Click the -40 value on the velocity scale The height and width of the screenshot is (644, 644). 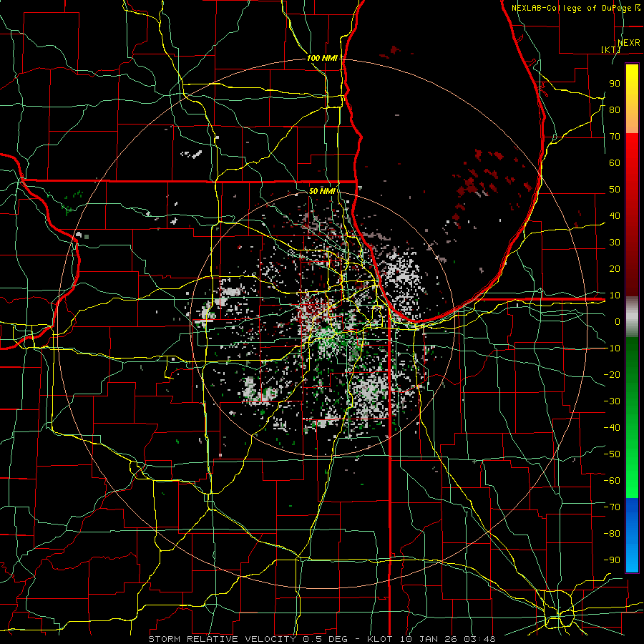tap(612, 428)
